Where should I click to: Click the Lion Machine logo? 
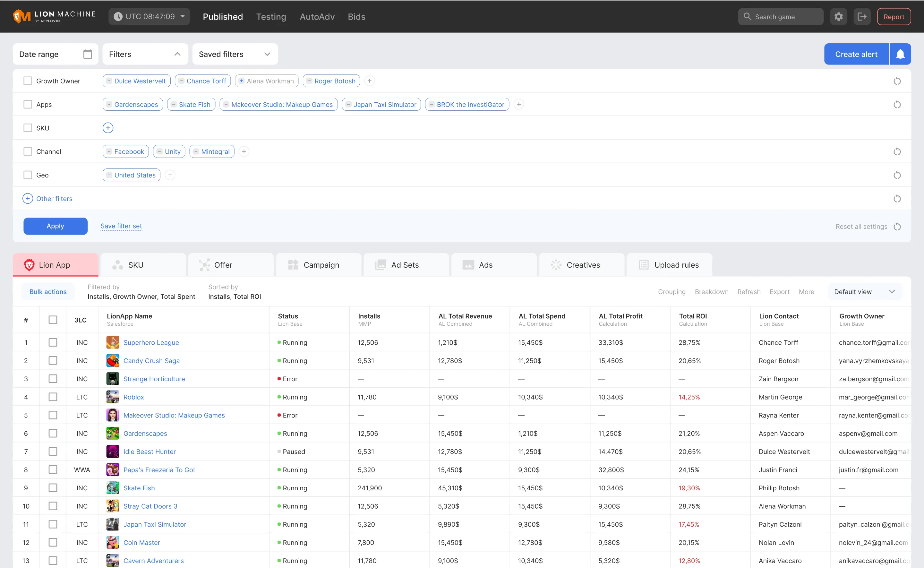click(54, 16)
